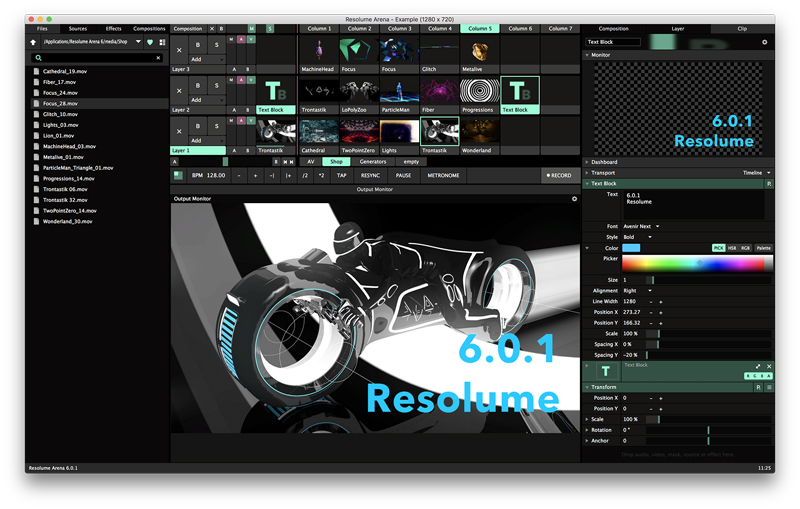Viewport: 800px width, 509px height.
Task: Open the Alignment Right dropdown
Action: [637, 291]
